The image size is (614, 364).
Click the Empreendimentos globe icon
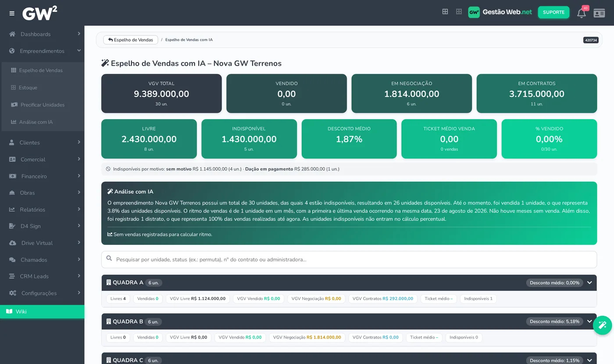tap(12, 51)
